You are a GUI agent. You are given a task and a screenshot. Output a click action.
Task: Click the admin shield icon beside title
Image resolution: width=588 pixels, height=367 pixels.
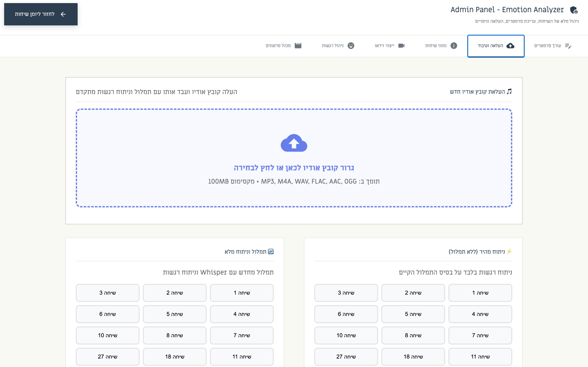[x=574, y=10]
